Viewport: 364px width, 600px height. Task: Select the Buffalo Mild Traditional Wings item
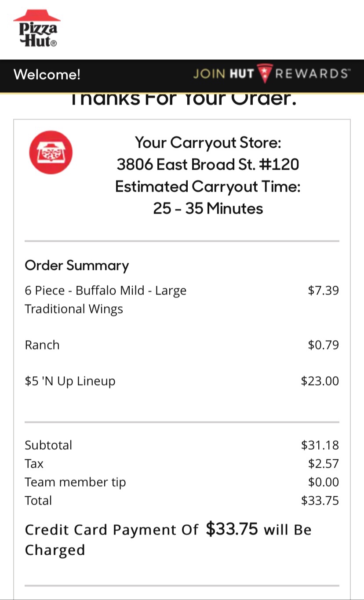click(x=106, y=299)
